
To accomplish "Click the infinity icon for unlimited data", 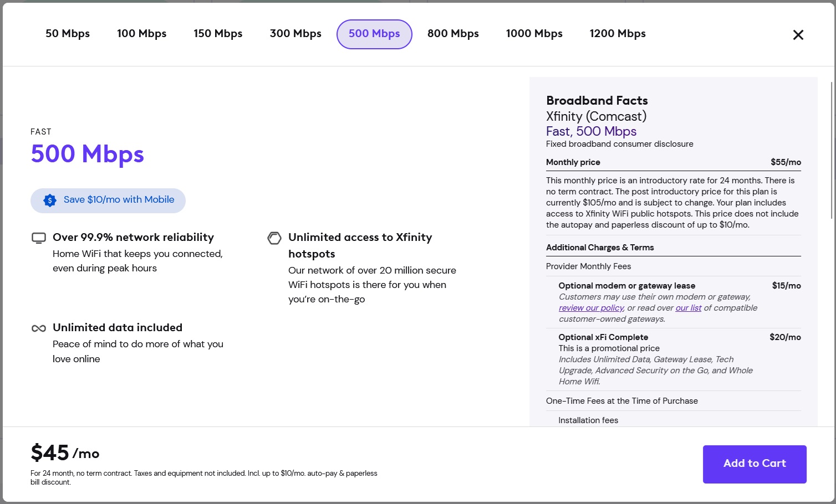I will pyautogui.click(x=38, y=328).
